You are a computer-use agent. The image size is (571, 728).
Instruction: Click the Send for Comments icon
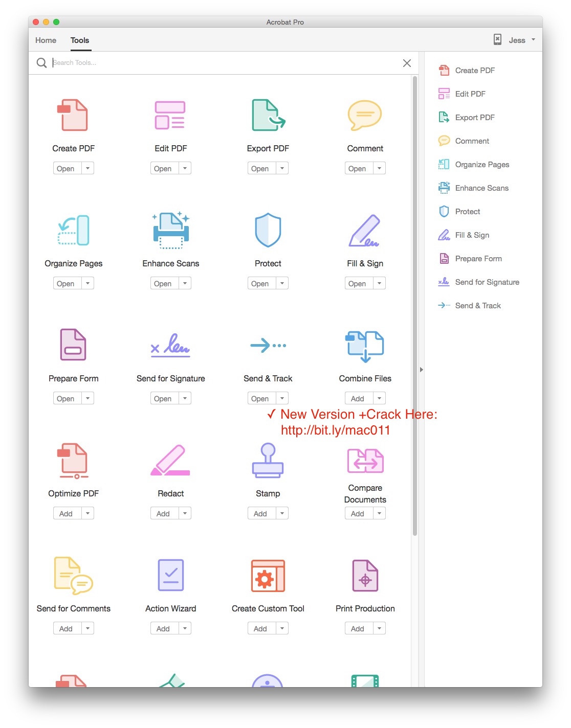tap(73, 576)
